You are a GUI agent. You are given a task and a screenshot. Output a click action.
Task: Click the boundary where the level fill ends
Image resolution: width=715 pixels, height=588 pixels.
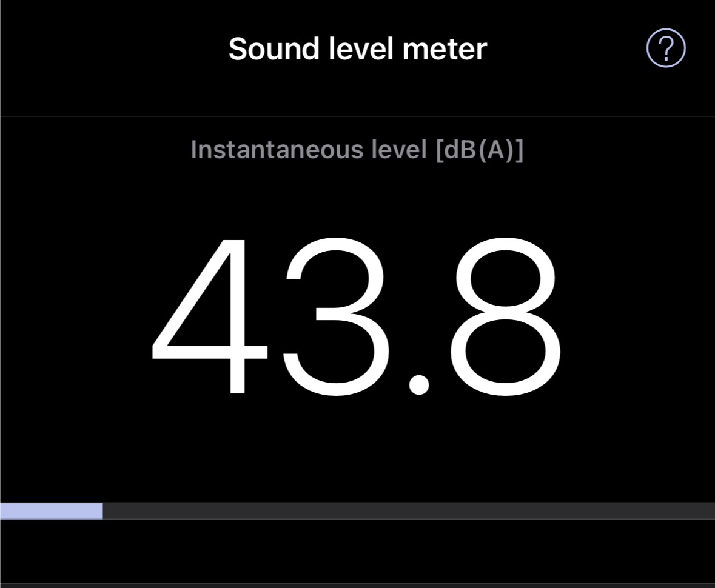coord(102,511)
